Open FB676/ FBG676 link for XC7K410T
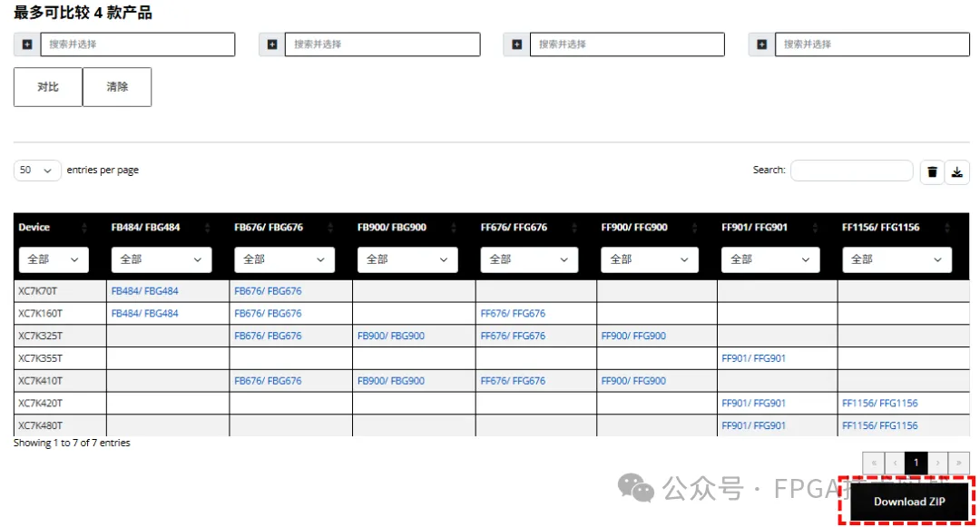 coord(268,381)
